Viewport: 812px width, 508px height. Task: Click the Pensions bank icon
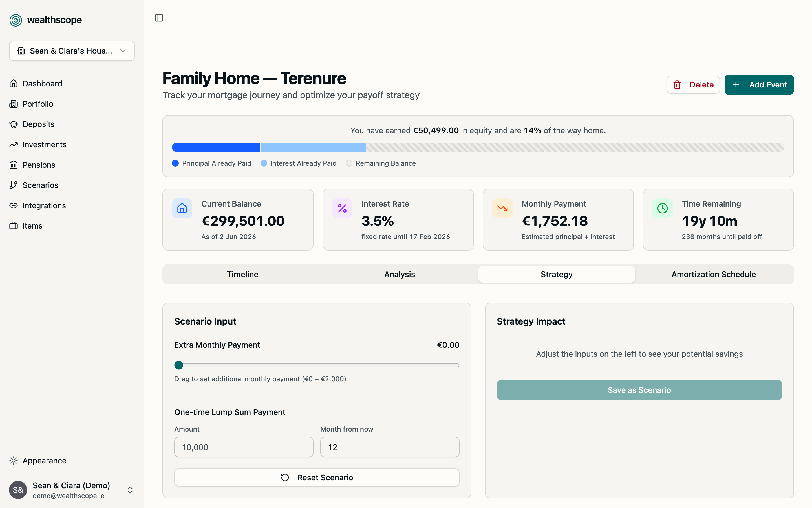(14, 165)
